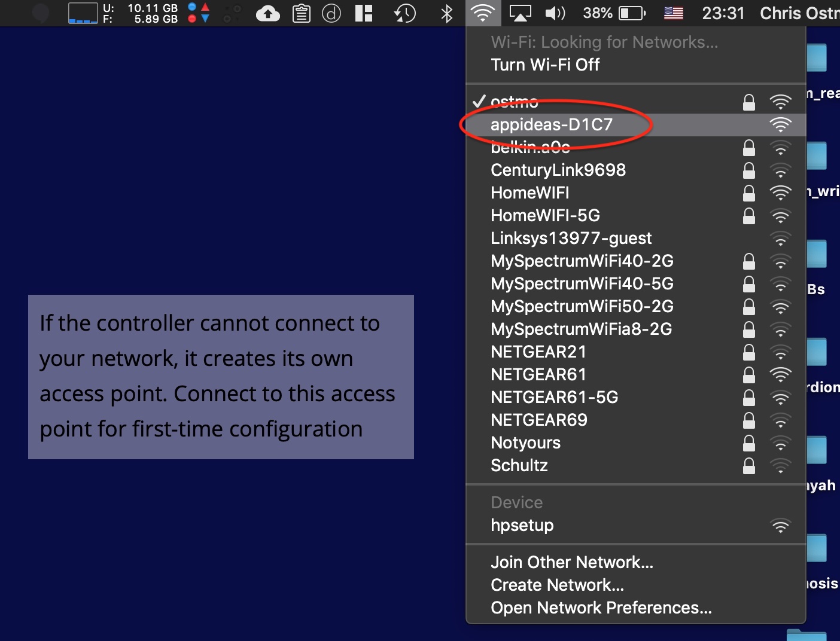
Task: Click the volume icon in the menu bar
Action: [x=555, y=13]
